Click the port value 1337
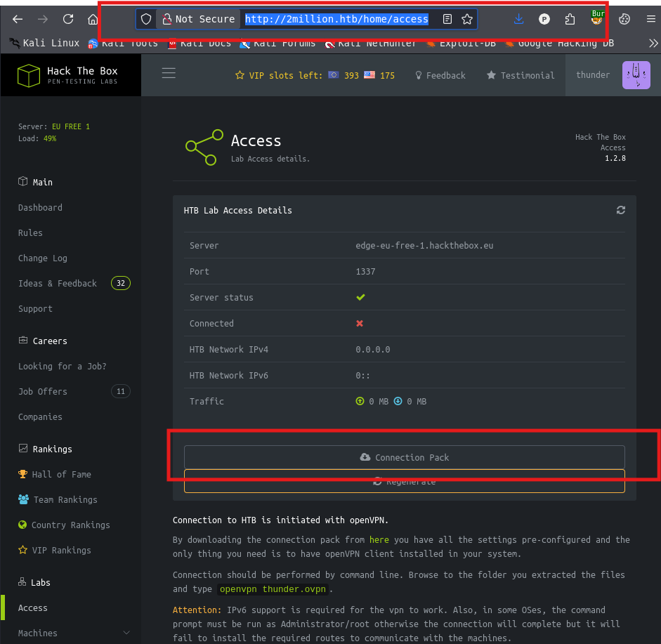 [365, 271]
